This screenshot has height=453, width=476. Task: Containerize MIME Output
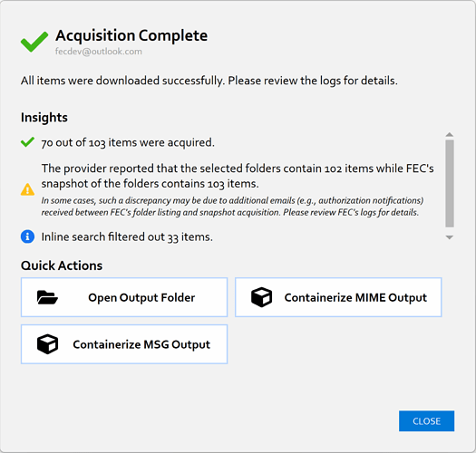tap(338, 297)
